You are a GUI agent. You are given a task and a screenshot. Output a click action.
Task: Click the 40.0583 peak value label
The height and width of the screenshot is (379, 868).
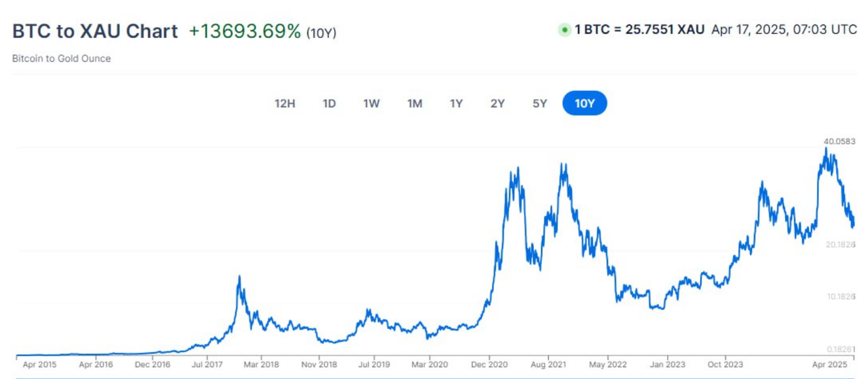(839, 142)
